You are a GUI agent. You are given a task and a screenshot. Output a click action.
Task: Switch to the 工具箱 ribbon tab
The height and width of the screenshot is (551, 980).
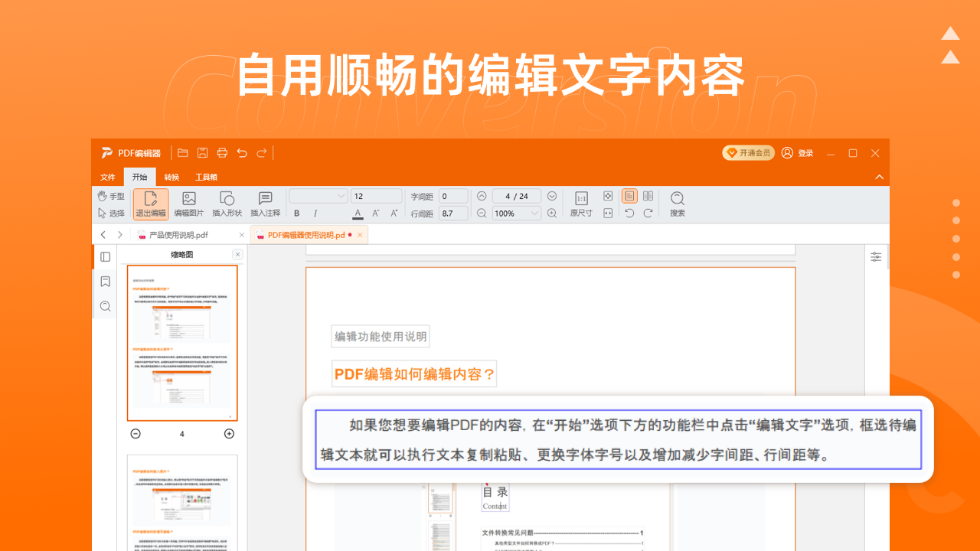tap(205, 177)
